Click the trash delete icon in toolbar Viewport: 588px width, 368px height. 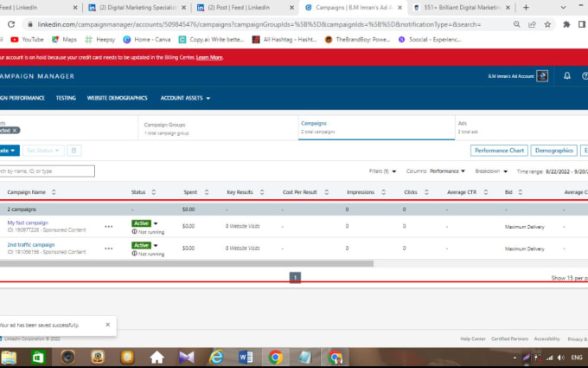(73, 151)
